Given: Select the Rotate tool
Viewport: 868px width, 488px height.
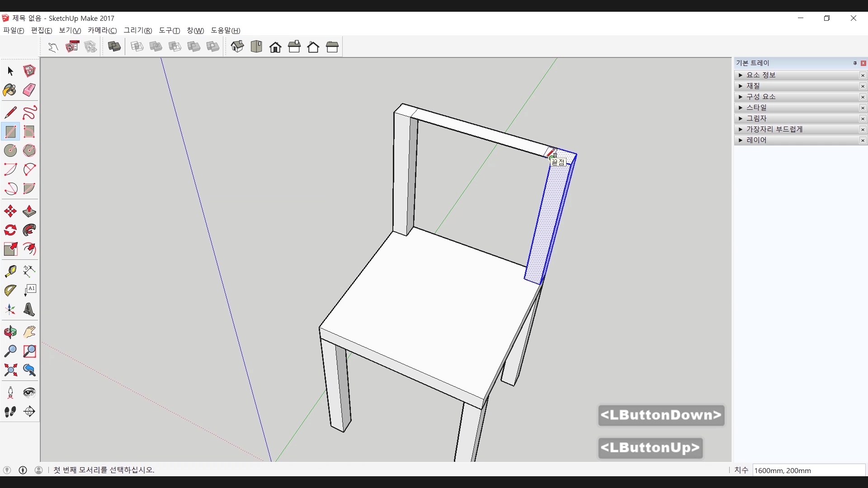Looking at the screenshot, I should pos(10,230).
